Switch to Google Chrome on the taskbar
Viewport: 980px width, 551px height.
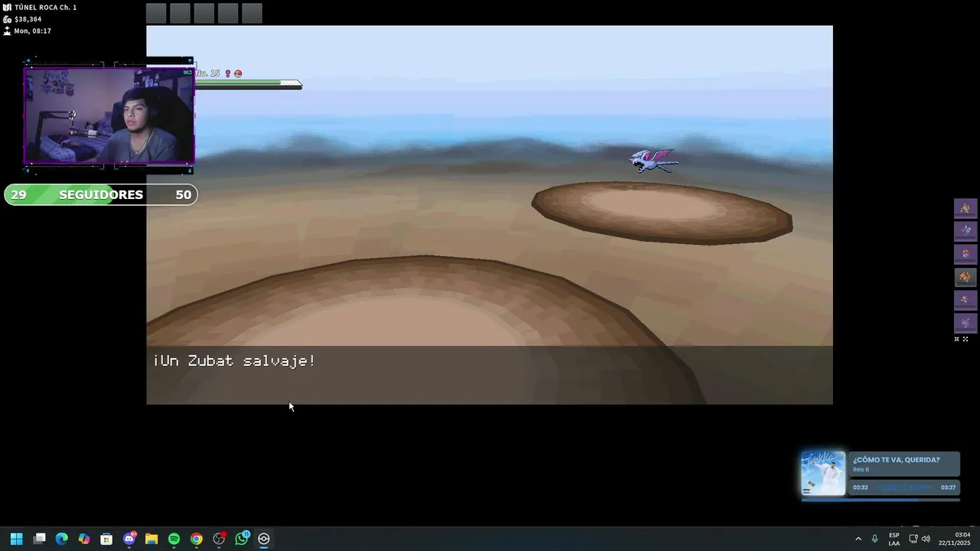point(197,539)
